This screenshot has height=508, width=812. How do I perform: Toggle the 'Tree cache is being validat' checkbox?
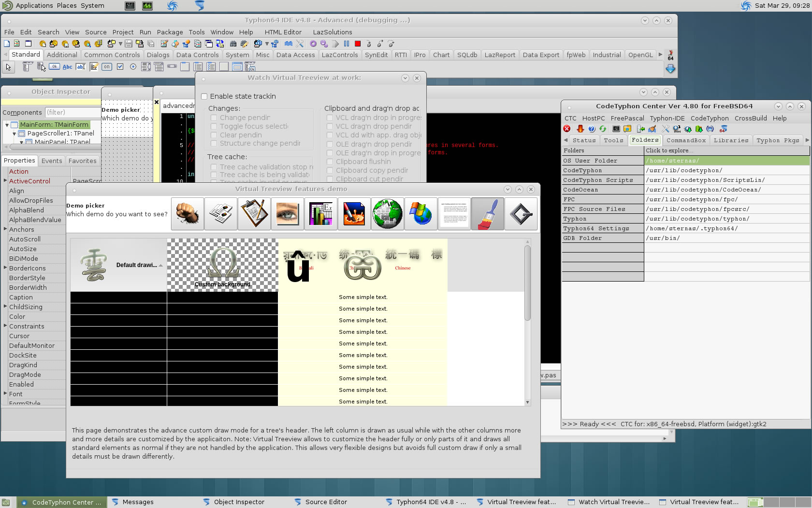214,175
